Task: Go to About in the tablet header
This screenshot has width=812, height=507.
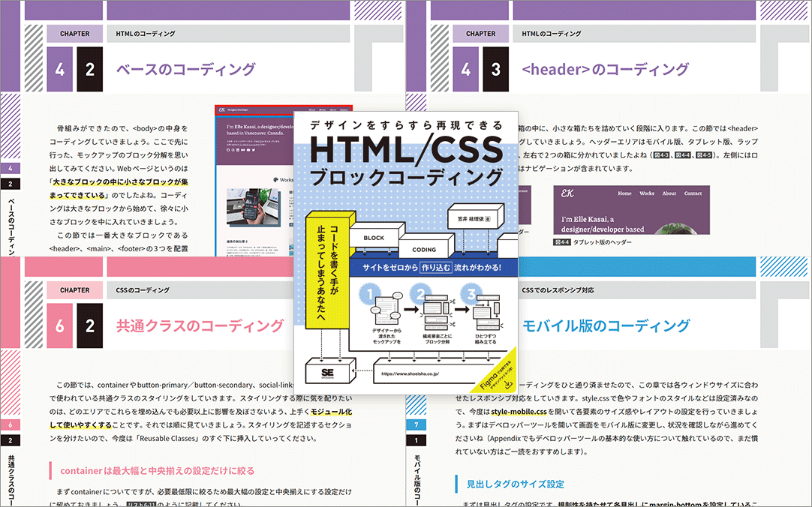Action: click(x=669, y=193)
